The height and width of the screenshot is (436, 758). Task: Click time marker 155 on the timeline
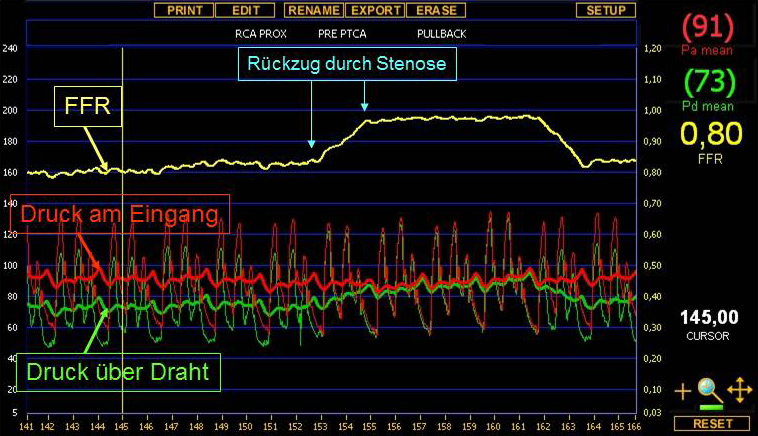(369, 427)
